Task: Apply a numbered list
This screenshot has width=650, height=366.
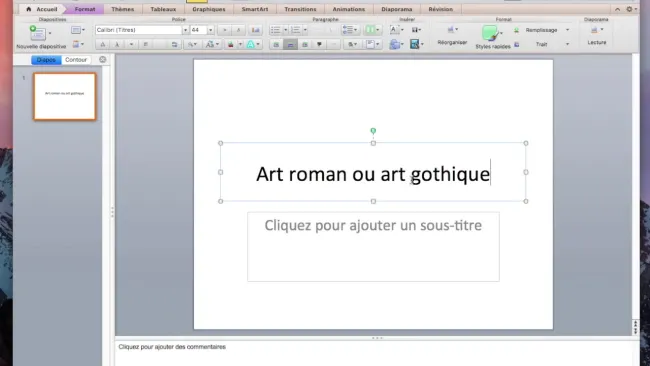Action: pyautogui.click(x=296, y=30)
